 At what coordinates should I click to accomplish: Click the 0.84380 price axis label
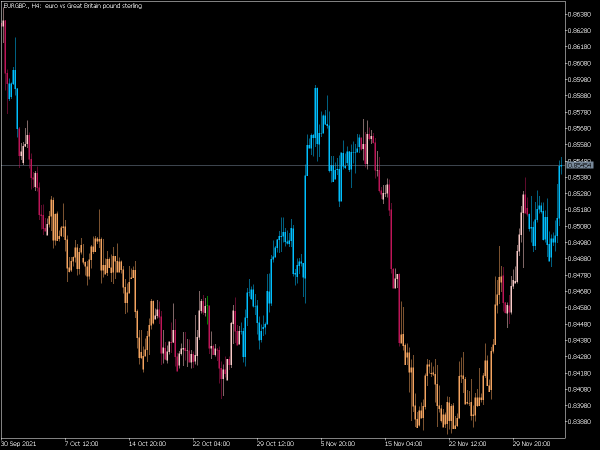pyautogui.click(x=579, y=340)
